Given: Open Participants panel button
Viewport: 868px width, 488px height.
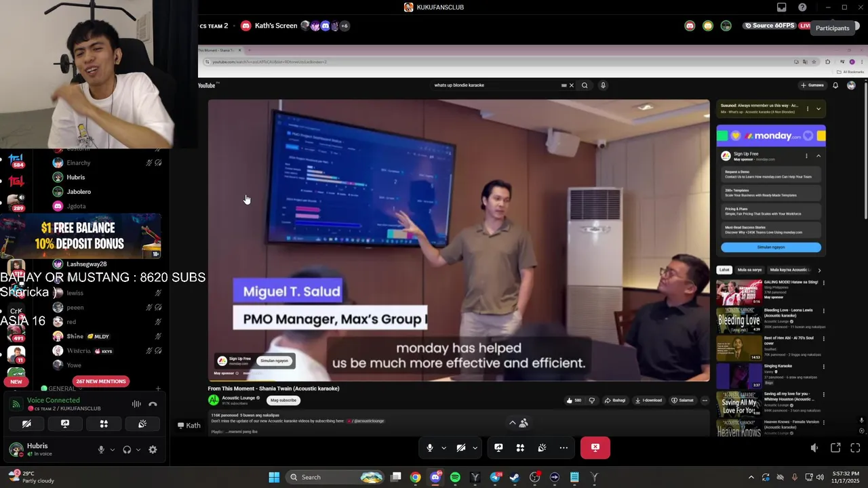Looking at the screenshot, I should point(832,28).
